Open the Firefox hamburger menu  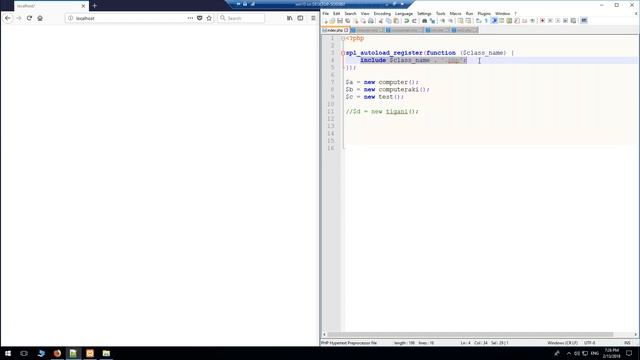click(x=313, y=18)
